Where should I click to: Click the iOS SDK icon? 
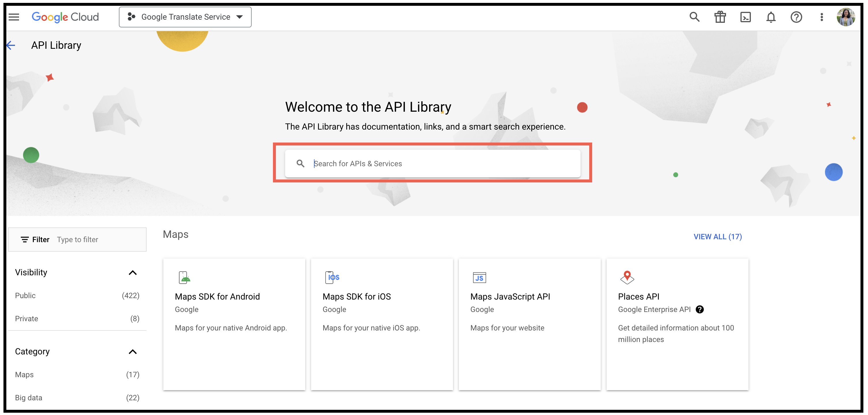pyautogui.click(x=332, y=277)
